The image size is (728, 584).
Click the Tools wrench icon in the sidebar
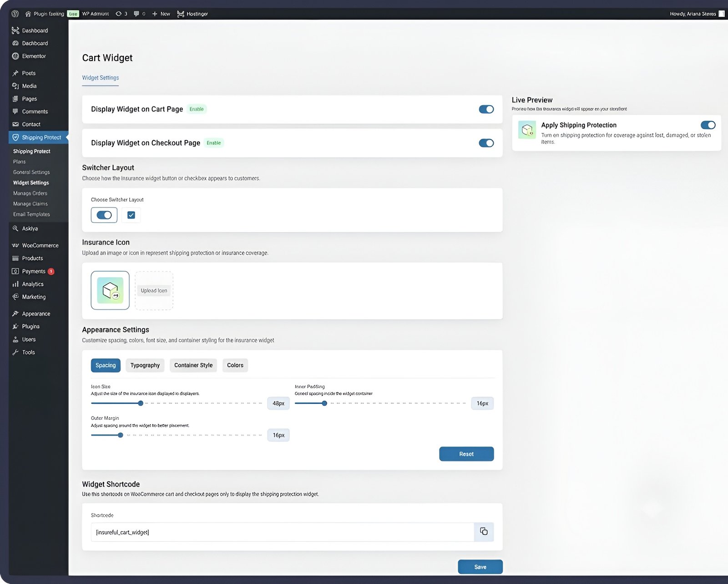pos(15,352)
